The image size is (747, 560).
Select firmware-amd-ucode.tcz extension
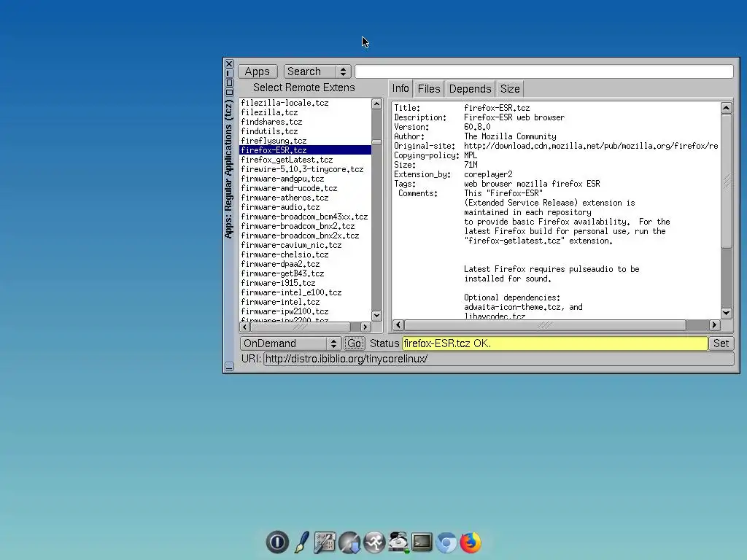point(305,188)
